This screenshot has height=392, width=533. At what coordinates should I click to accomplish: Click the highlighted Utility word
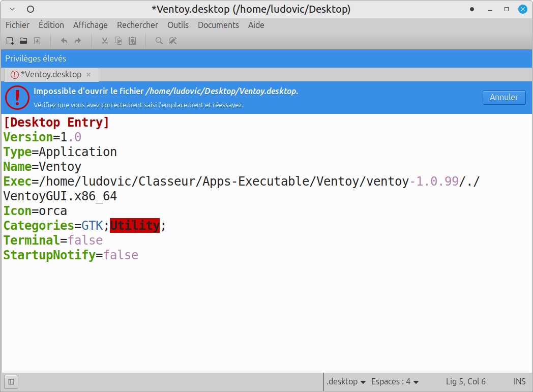135,226
